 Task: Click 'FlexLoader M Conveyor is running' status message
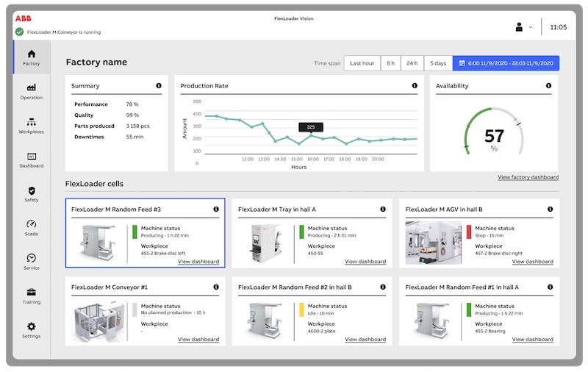[64, 32]
